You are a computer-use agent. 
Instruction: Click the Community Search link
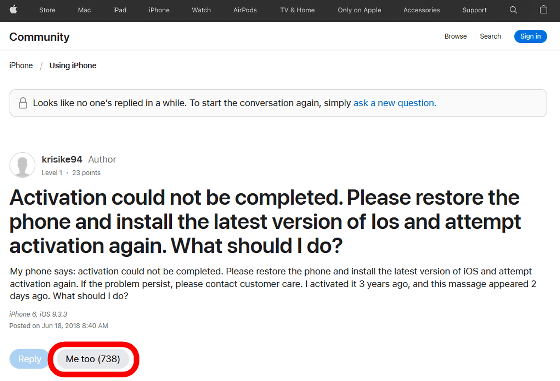490,36
